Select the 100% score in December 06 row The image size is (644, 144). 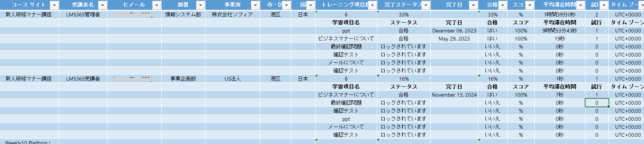pos(521,31)
